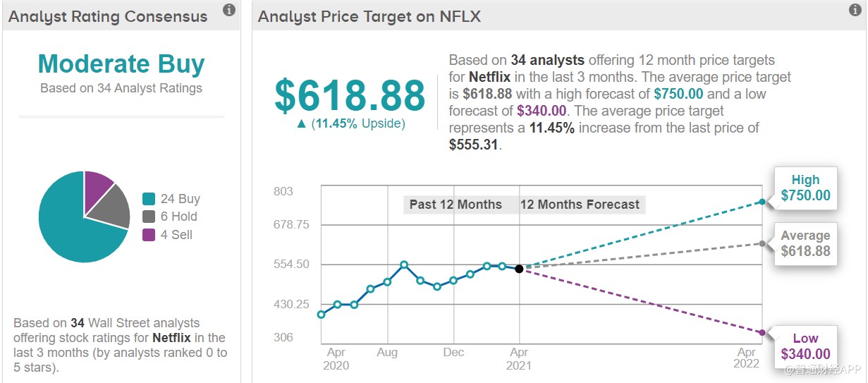This screenshot has height=383, width=868.
Task: Click the teal high forecast endpoint dot
Action: coord(762,202)
